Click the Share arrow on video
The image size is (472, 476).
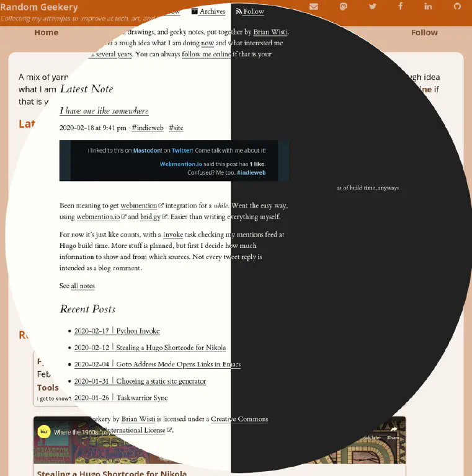394,430
